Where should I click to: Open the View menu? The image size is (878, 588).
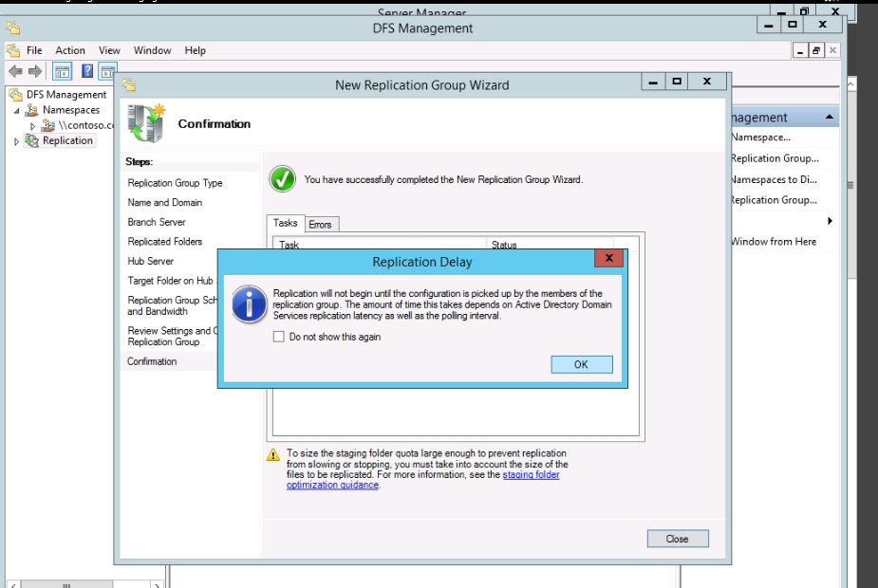[109, 50]
